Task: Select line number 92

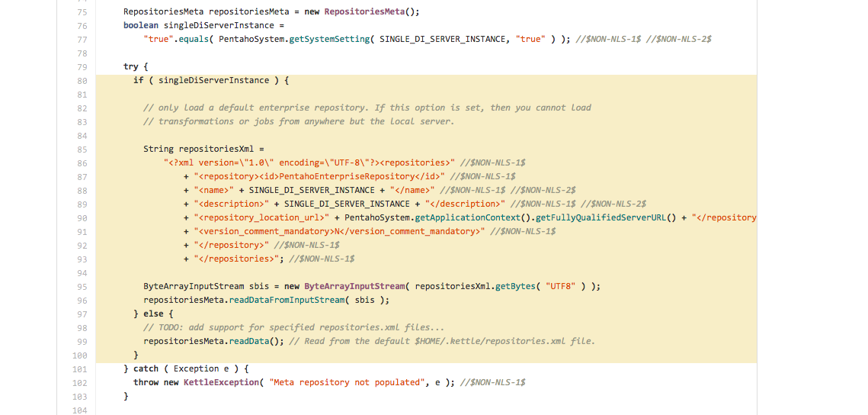Action: pos(82,246)
